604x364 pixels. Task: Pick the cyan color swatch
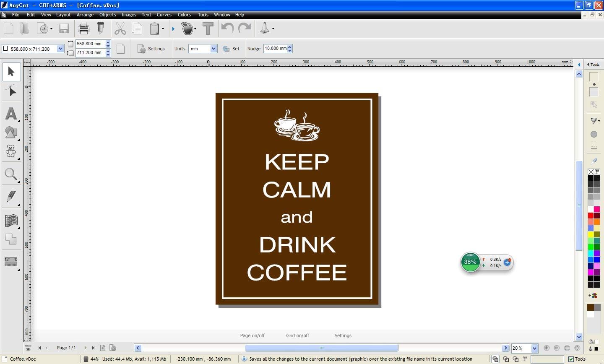click(x=591, y=253)
